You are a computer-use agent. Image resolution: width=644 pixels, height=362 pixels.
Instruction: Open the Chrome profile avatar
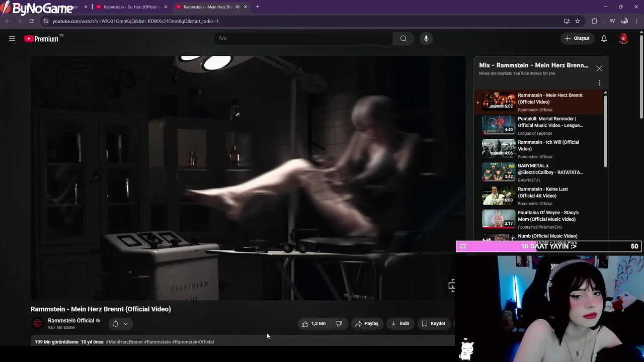coord(624,21)
